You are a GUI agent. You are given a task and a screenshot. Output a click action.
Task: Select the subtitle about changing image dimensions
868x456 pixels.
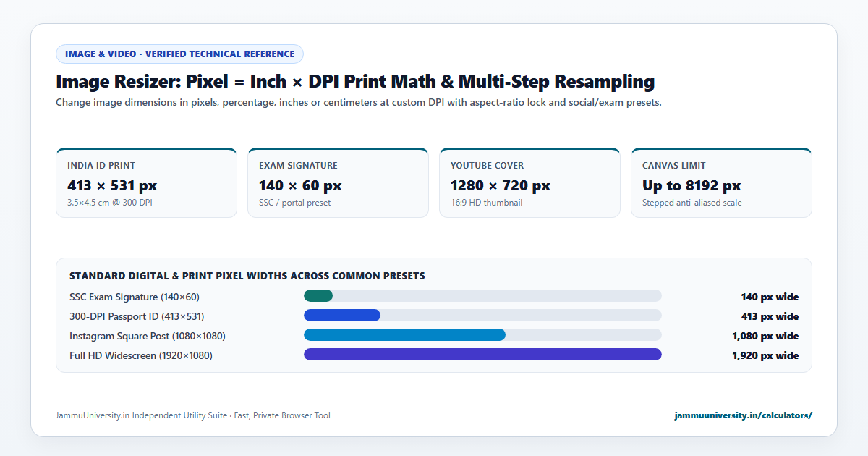tap(359, 102)
